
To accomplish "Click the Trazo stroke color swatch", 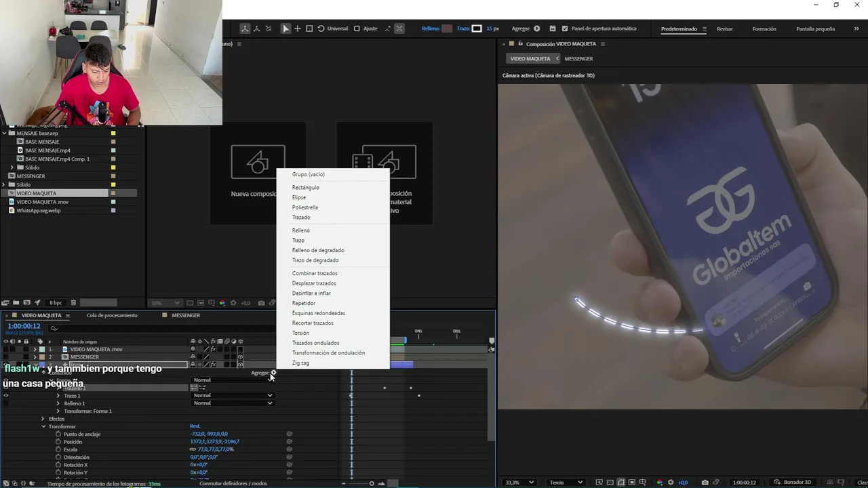I will coord(477,28).
